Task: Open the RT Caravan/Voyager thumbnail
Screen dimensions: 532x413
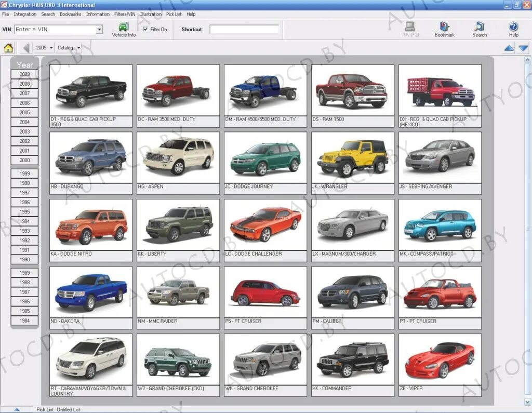Action: pyautogui.click(x=91, y=359)
